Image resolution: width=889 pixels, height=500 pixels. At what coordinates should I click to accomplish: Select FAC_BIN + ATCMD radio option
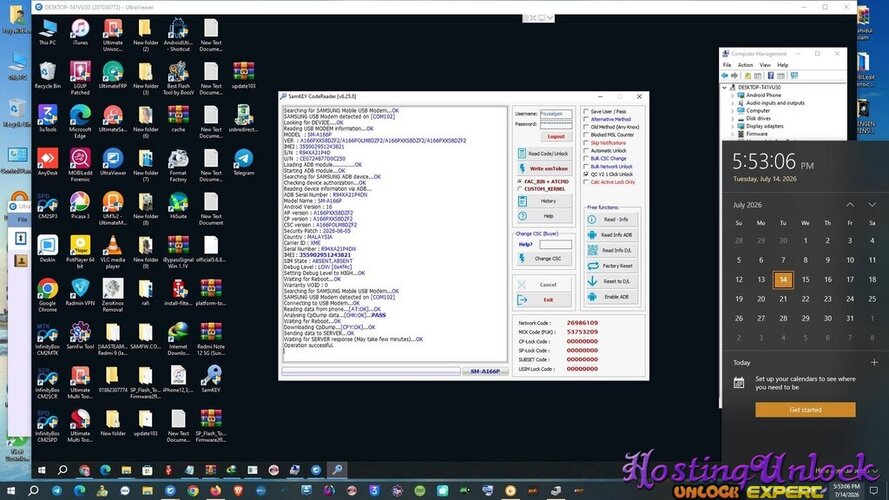click(x=519, y=181)
